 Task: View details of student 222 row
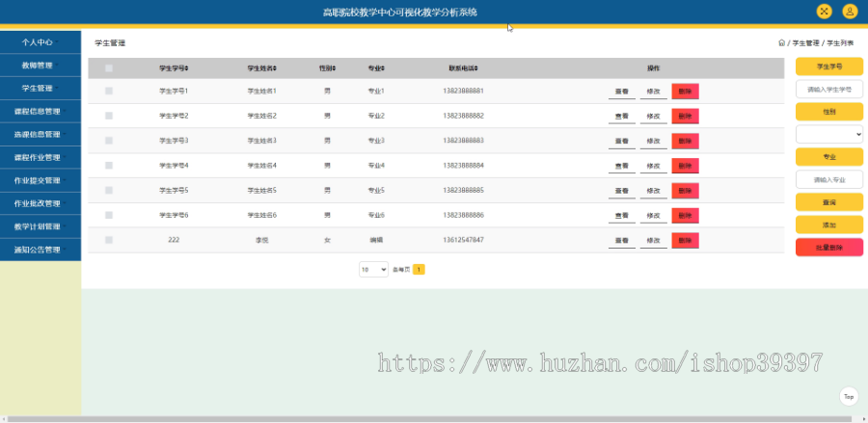(x=622, y=241)
